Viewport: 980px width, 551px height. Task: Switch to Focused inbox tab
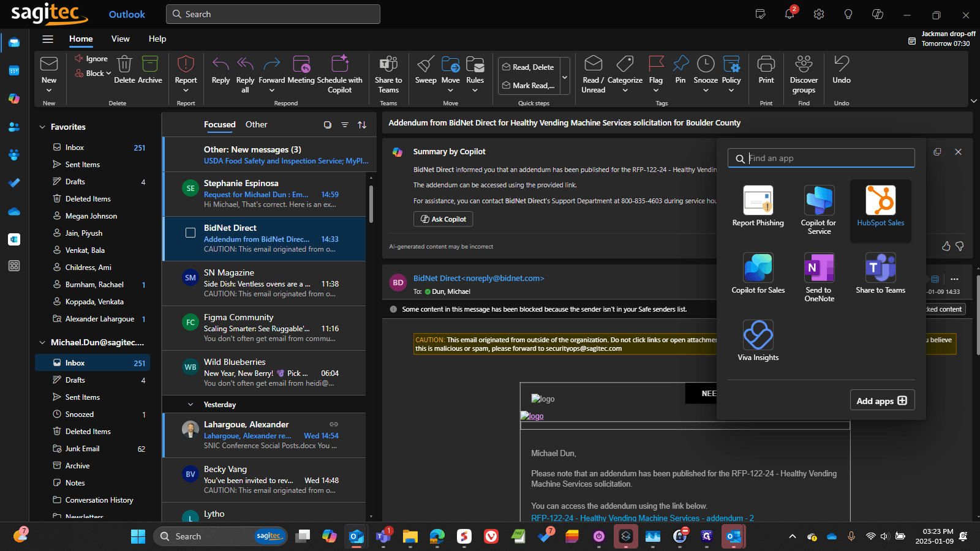pyautogui.click(x=219, y=125)
